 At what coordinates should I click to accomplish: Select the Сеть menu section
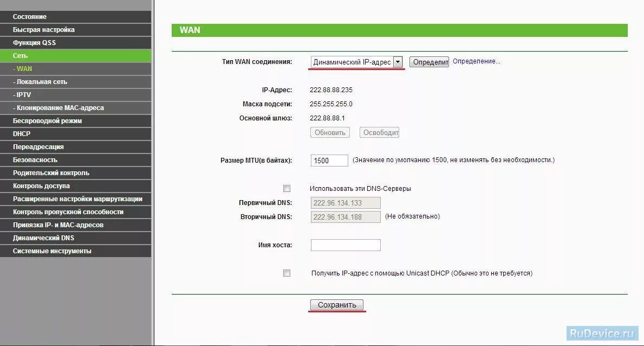pos(76,56)
